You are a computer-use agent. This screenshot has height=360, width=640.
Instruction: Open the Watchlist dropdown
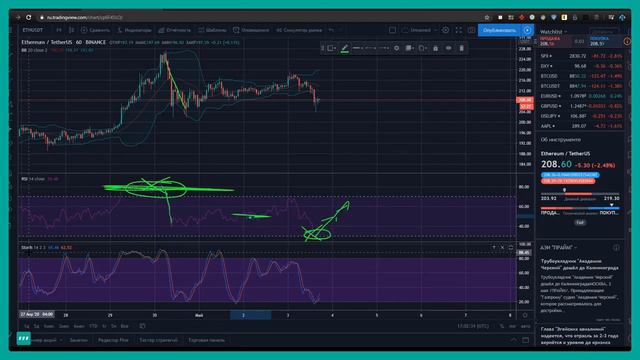[x=553, y=32]
